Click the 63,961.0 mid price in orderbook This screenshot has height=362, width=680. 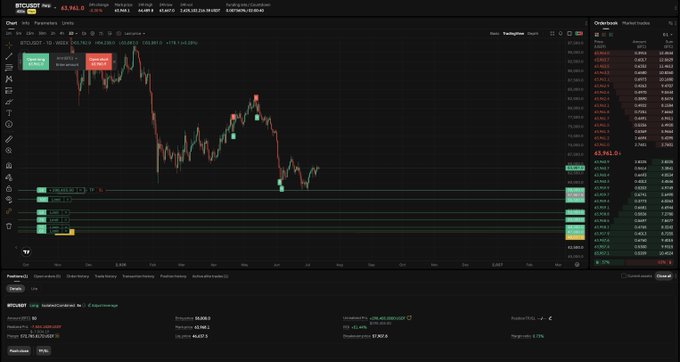coord(607,153)
